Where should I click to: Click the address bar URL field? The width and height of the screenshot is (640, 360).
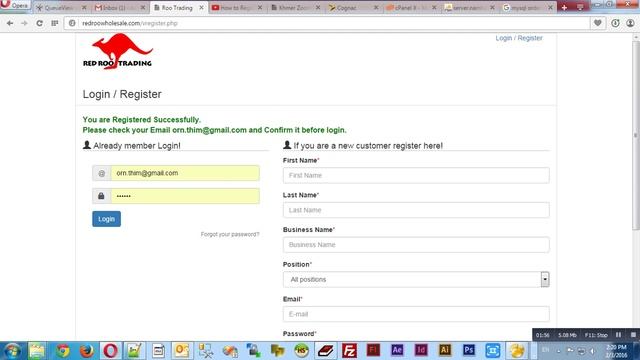point(327,23)
